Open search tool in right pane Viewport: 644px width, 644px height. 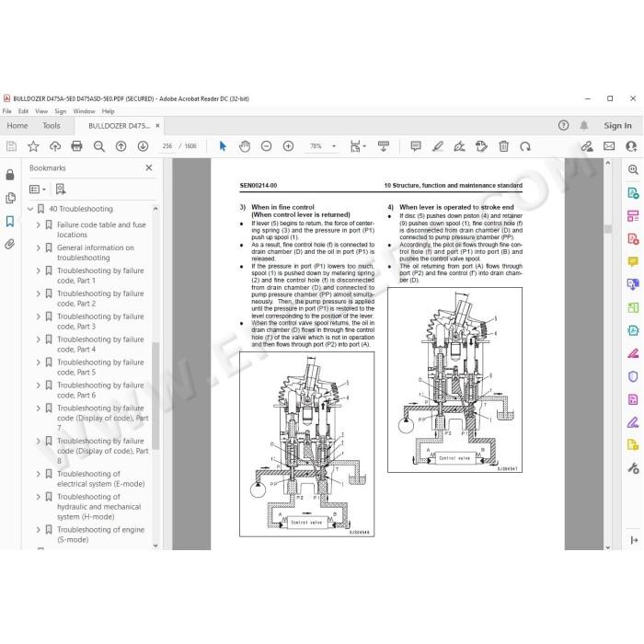(633, 169)
